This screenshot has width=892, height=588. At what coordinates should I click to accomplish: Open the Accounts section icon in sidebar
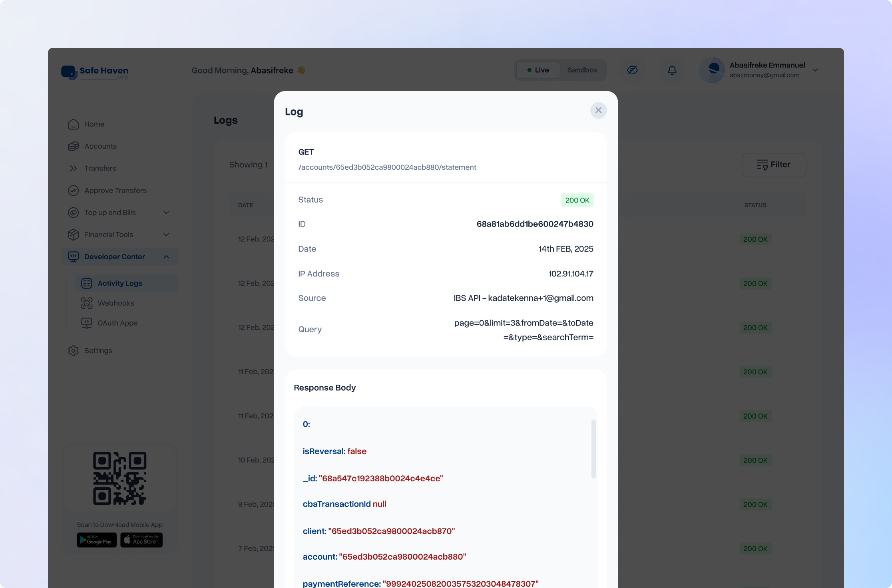pos(74,146)
